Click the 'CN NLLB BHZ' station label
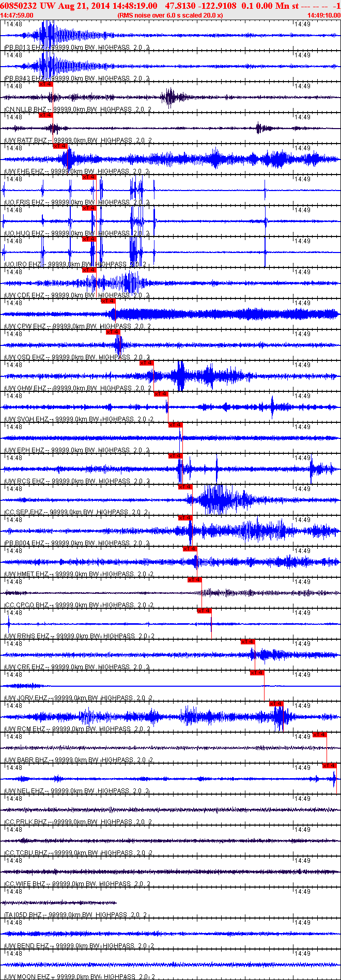The image size is (341, 980). point(25,109)
